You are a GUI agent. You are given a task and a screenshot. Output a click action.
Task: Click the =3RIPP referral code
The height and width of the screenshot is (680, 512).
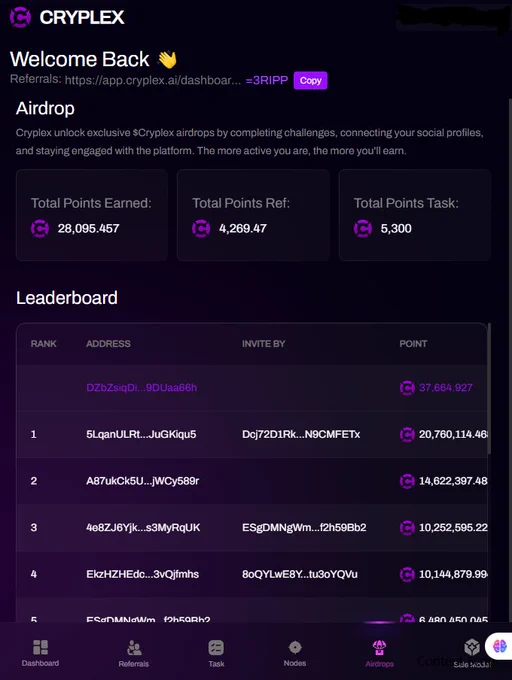point(267,81)
